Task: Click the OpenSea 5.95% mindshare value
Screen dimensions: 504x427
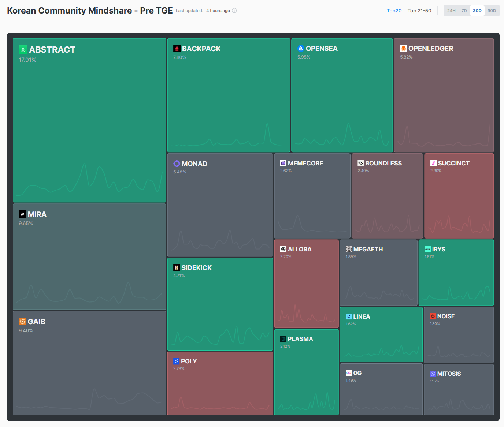Action: (304, 57)
